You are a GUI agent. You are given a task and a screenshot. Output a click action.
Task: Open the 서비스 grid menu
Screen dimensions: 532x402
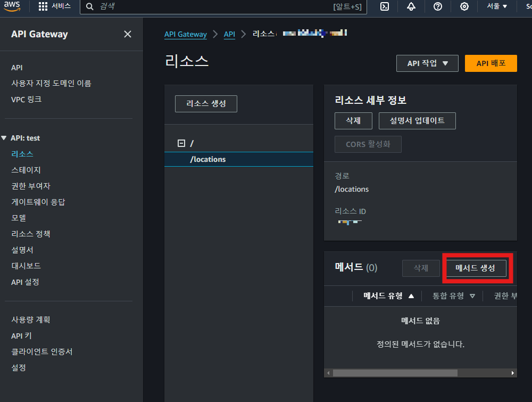tap(54, 6)
